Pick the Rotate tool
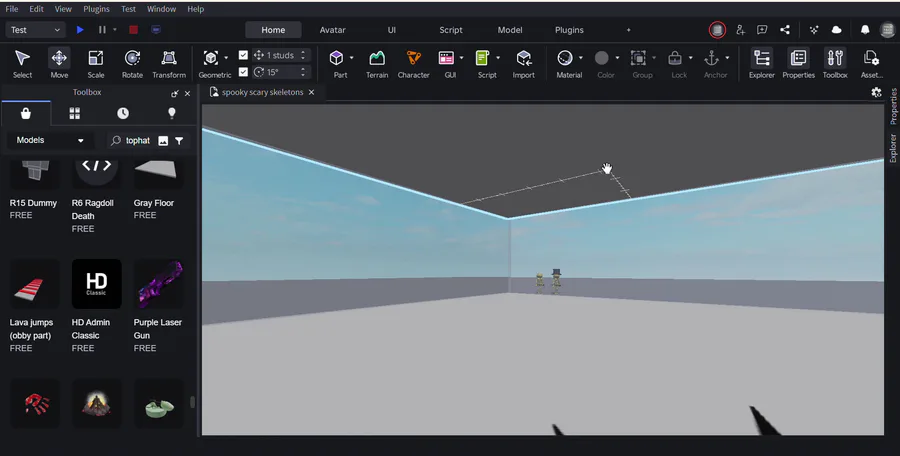Image resolution: width=900 pixels, height=456 pixels. 132,63
